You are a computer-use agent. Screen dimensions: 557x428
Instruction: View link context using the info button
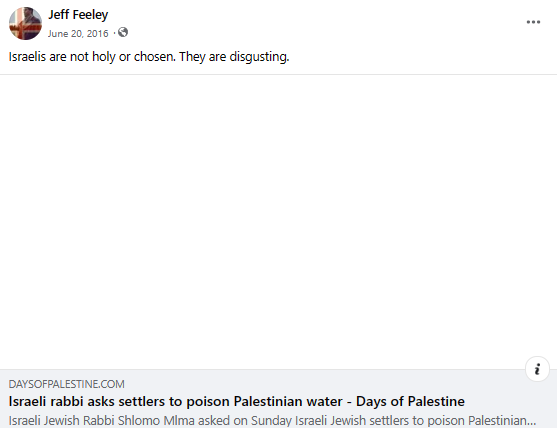537,369
